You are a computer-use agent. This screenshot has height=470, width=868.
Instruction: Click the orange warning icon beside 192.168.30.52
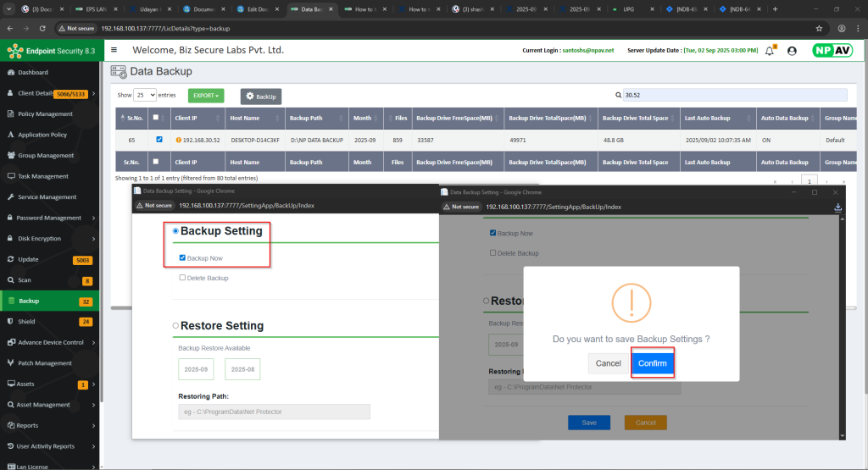point(178,140)
